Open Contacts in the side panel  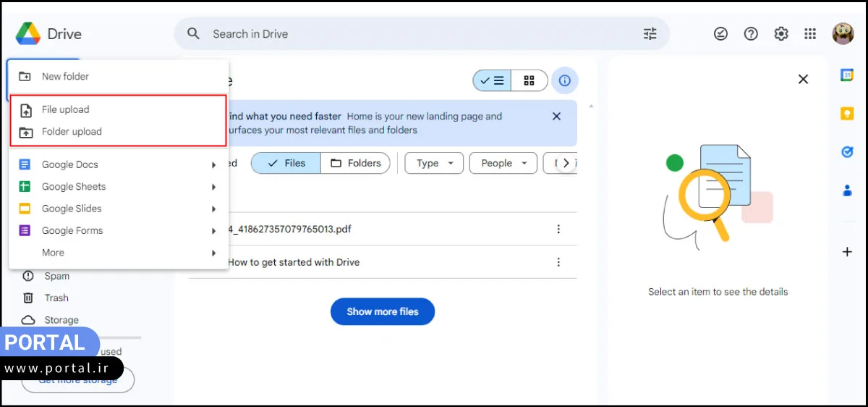[847, 190]
